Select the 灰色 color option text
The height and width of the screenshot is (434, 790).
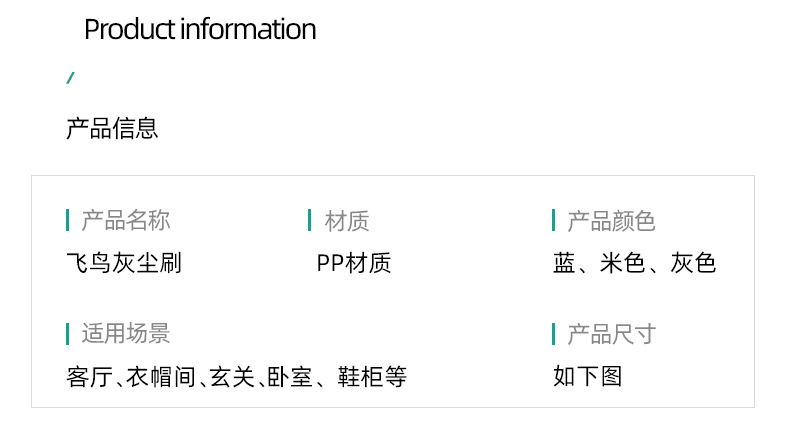tap(693, 263)
